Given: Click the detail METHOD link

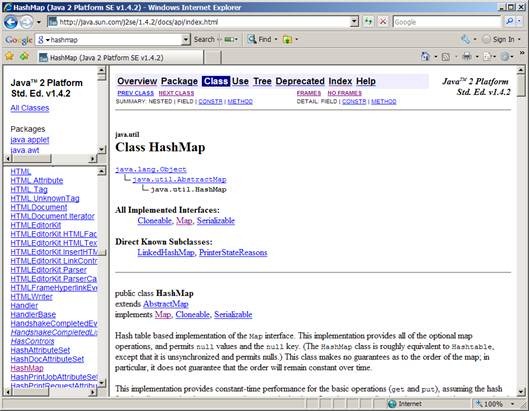Looking at the screenshot, I should [x=384, y=102].
